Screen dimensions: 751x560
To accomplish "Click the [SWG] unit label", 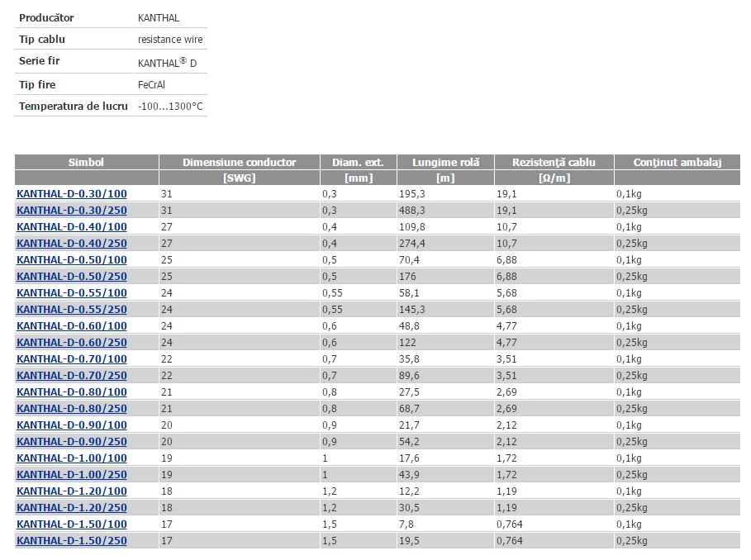I will point(240,178).
